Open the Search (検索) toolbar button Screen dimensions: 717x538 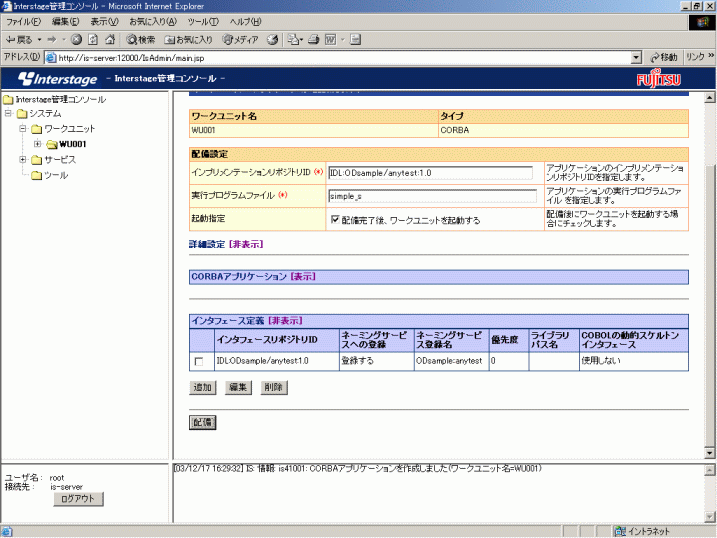[141, 40]
